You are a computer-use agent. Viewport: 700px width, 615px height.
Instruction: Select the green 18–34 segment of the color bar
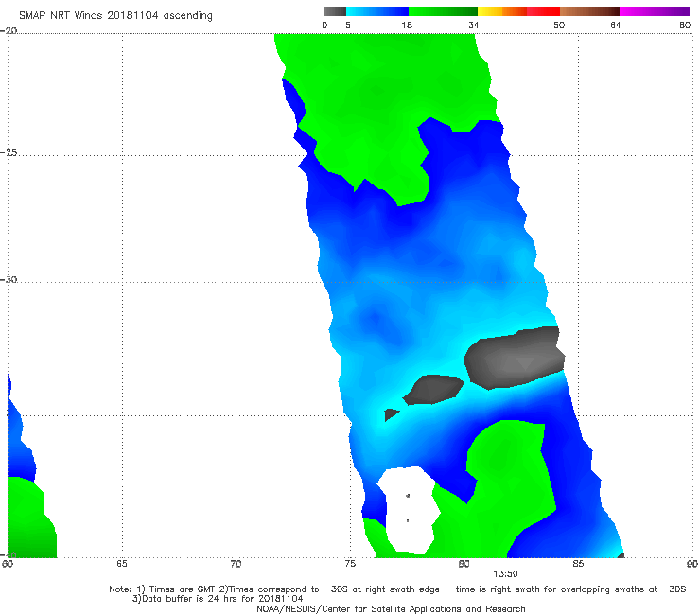[x=443, y=11]
